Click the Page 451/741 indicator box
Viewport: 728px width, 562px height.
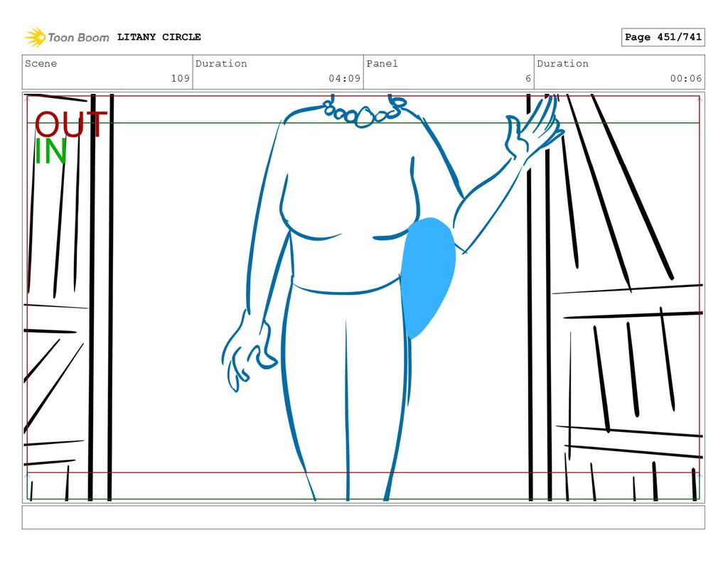(663, 37)
